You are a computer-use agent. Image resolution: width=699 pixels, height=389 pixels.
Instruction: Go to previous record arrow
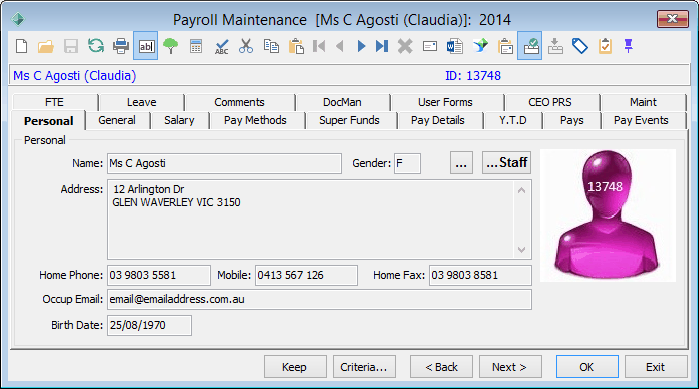click(x=340, y=46)
